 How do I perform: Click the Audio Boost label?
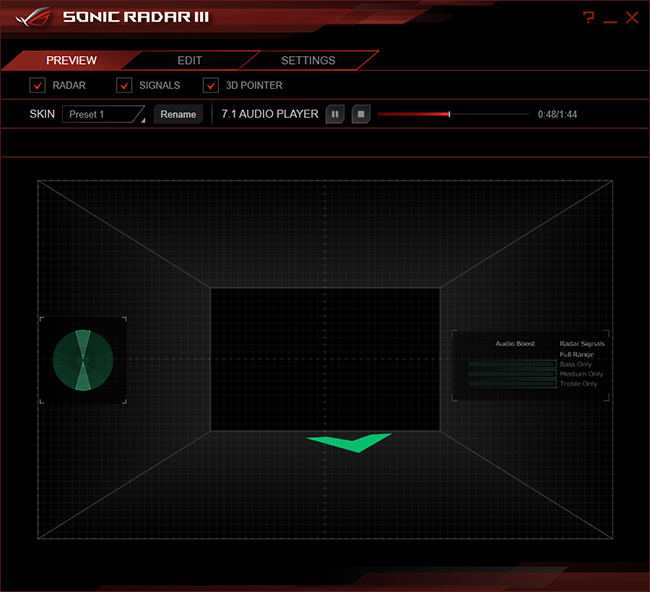tap(515, 344)
